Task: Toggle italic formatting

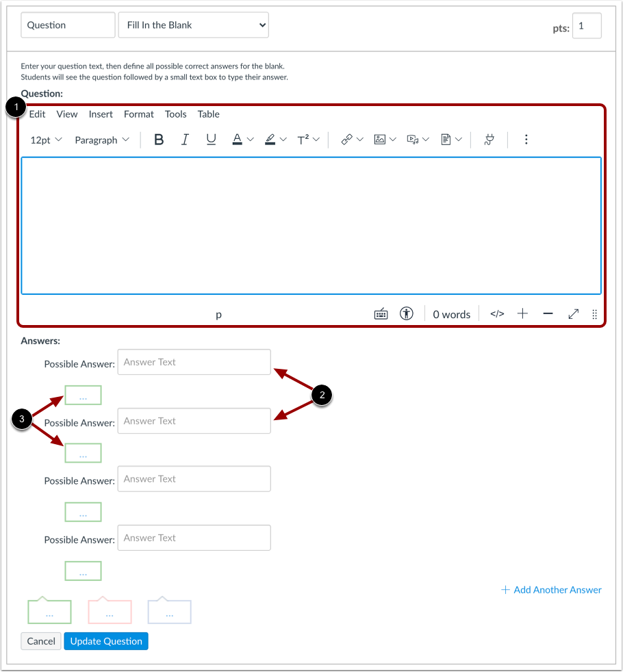Action: pos(185,139)
